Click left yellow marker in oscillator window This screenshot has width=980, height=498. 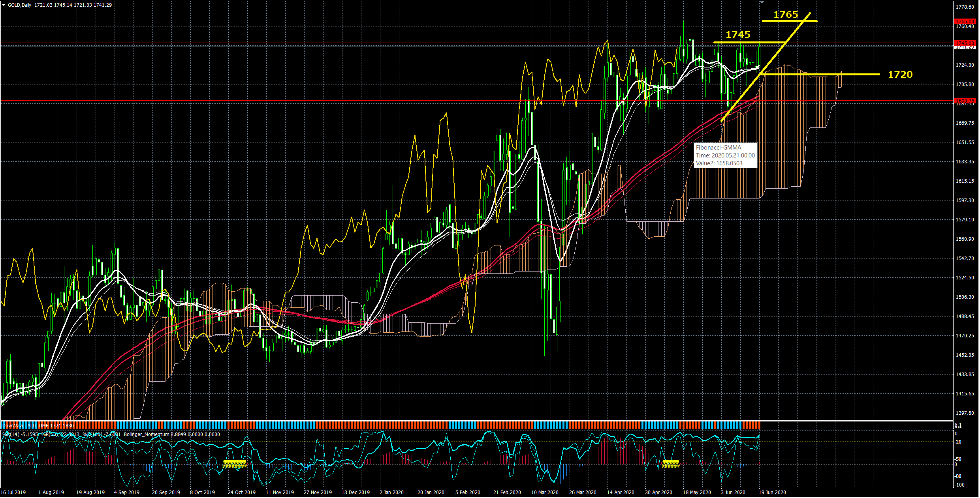234,463
